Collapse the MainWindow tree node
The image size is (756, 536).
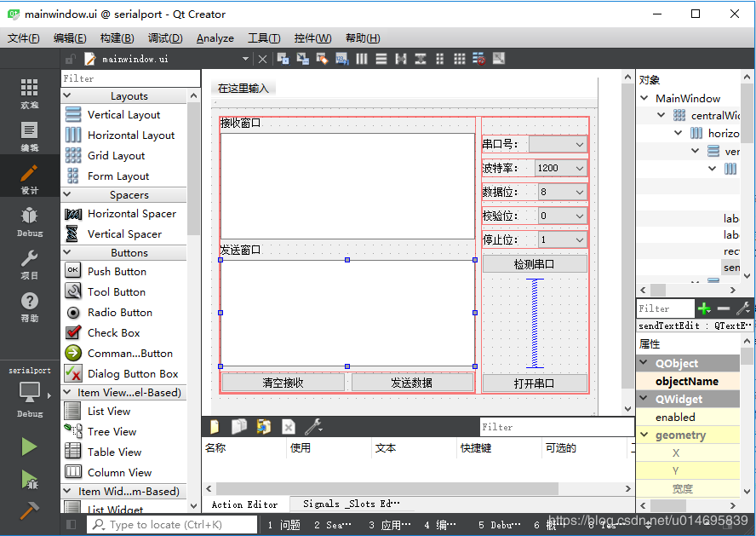coord(645,98)
